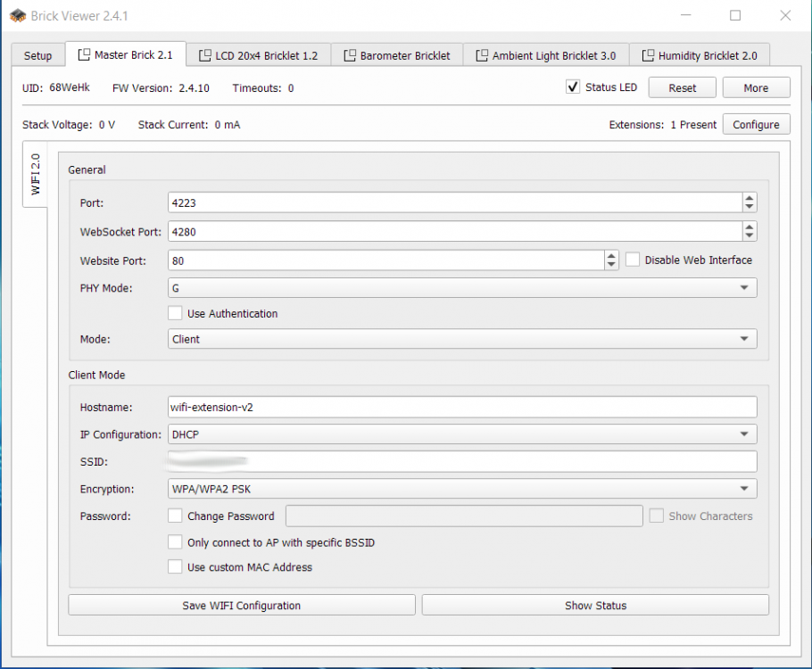The height and width of the screenshot is (669, 812).
Task: Click Save WIFI Configuration button
Action: [242, 605]
